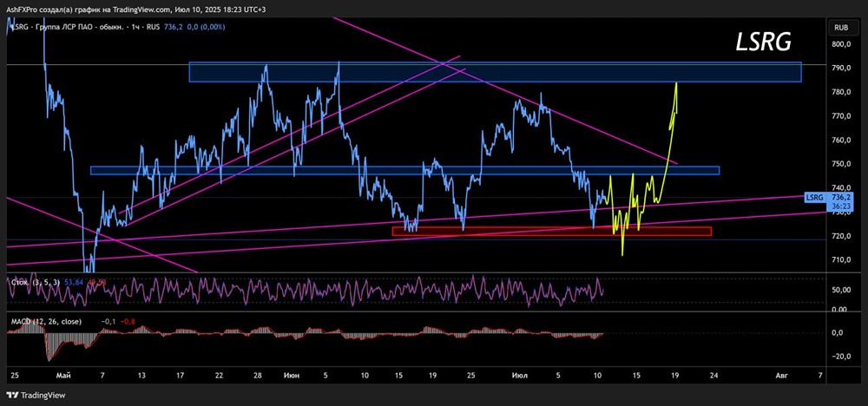Click the 800,0 price scale label
The height and width of the screenshot is (406, 868).
coord(841,44)
